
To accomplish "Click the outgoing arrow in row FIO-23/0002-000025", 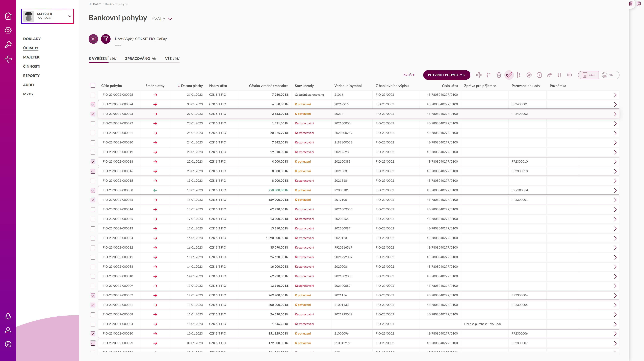I will [155, 95].
